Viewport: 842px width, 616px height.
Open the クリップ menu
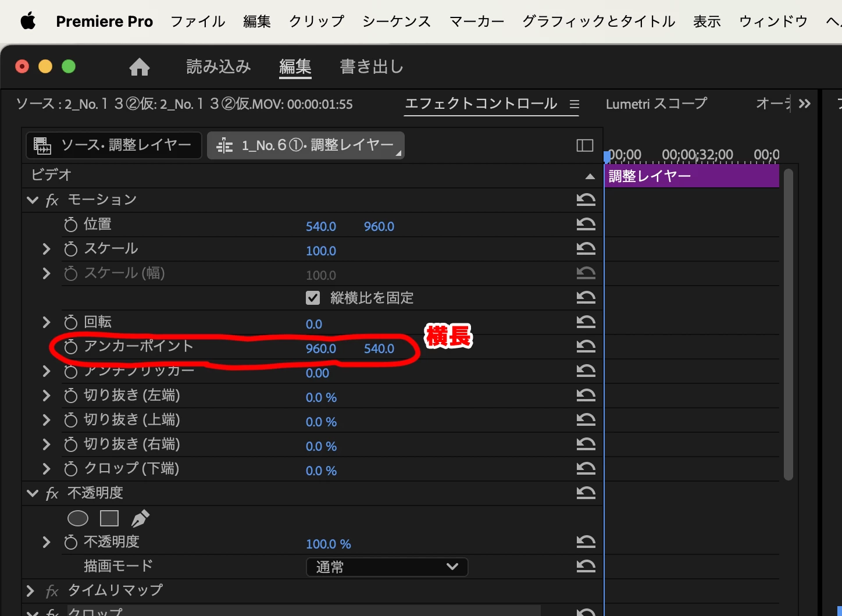(317, 22)
